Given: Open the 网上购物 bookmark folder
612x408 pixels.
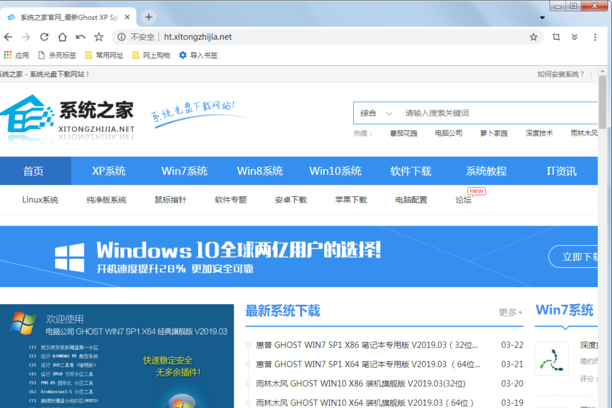Looking at the screenshot, I should point(151,55).
